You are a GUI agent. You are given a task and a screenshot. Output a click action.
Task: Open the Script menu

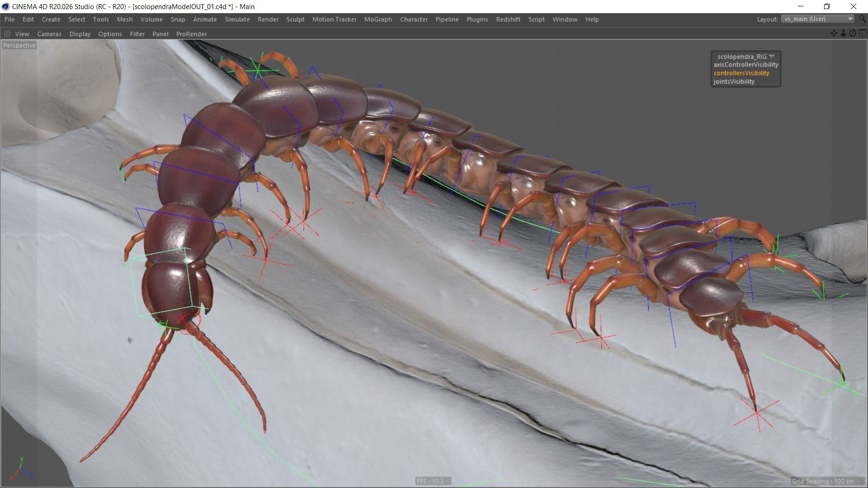536,19
